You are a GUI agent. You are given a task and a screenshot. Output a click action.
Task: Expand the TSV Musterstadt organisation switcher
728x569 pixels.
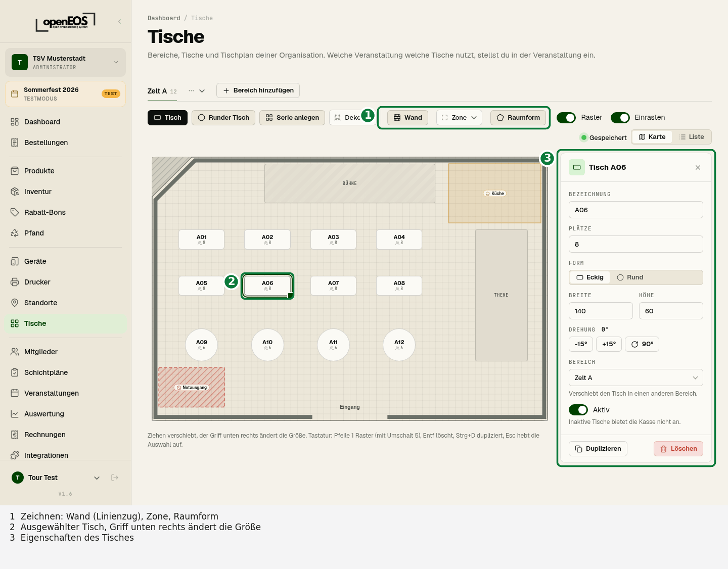[66, 62]
